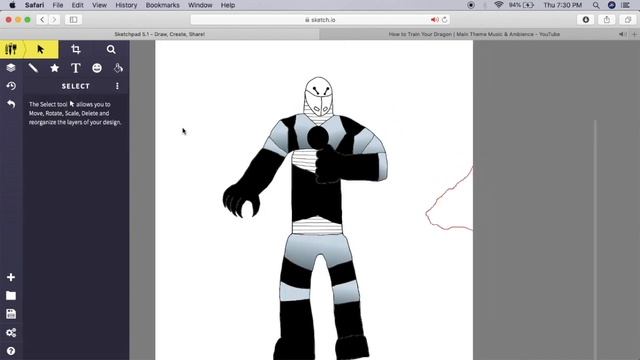Open Notification Center icon
The width and height of the screenshot is (640, 360).
(626, 5)
